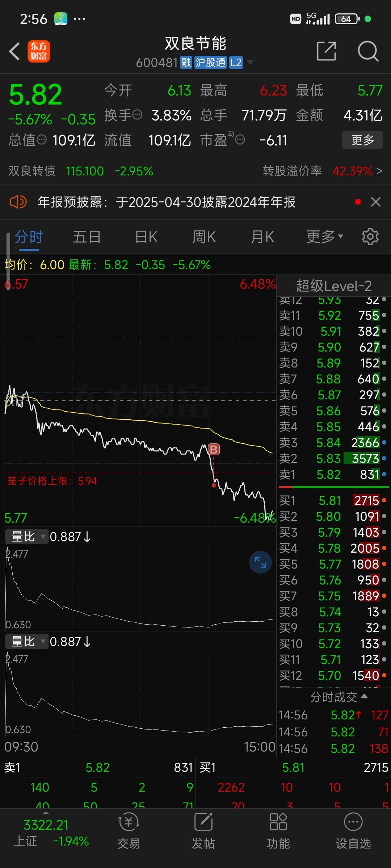
Task: Open the search magnifier icon
Action: pos(368,51)
